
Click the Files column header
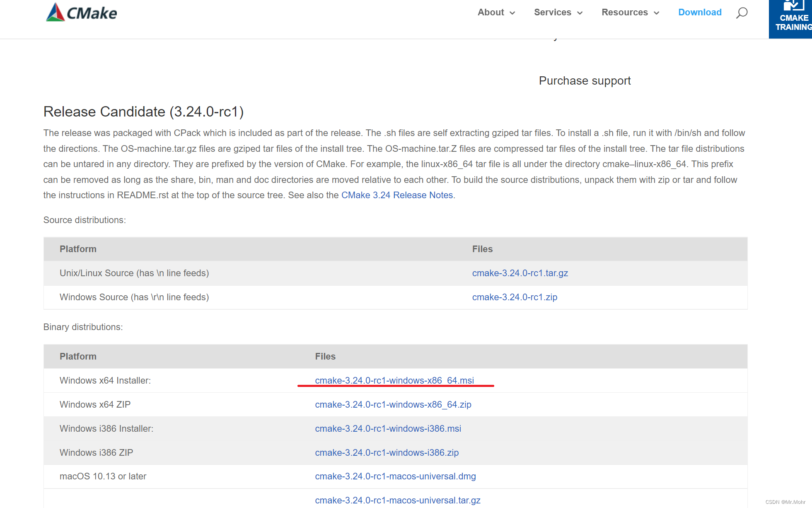(325, 356)
